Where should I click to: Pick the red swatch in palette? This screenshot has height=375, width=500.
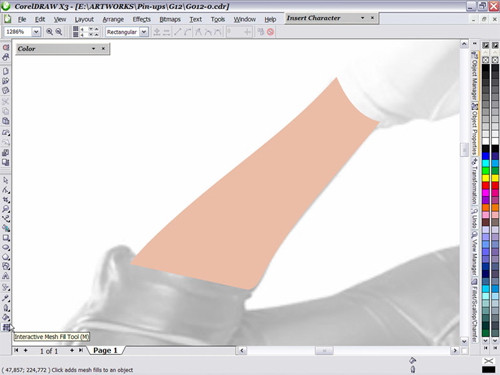(486, 185)
